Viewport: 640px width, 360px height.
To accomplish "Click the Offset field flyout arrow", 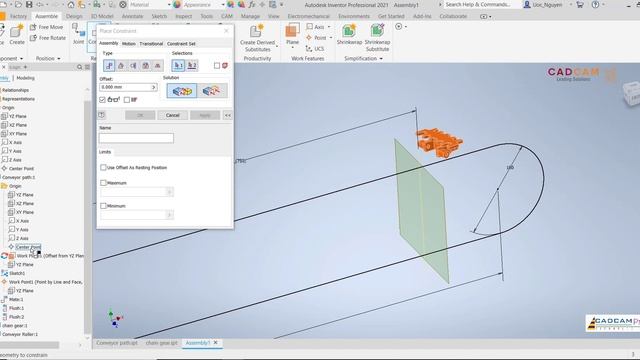I will [x=153, y=87].
